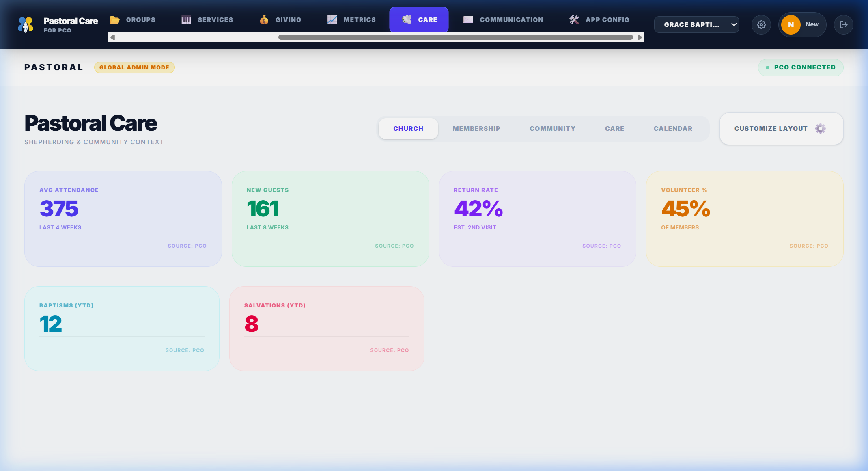Expand the Grace Bapti... church dropdown
Screen dimensions: 868x471
[696, 25]
